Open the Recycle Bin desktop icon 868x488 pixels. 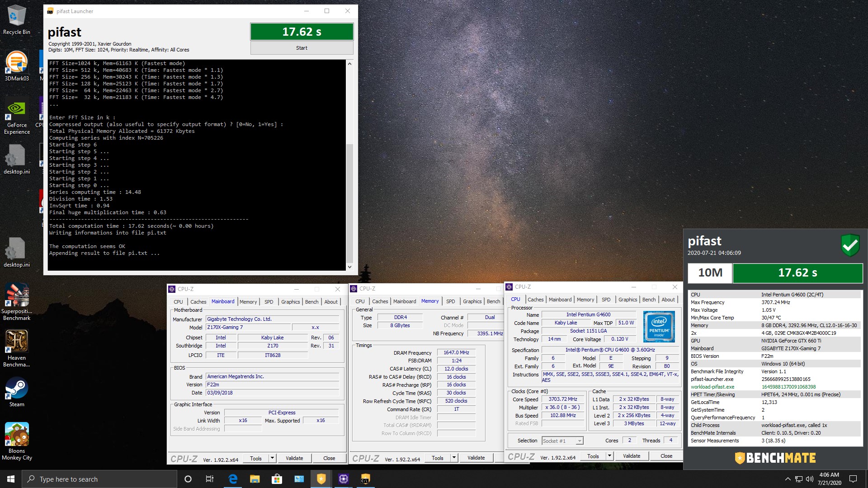coord(17,20)
